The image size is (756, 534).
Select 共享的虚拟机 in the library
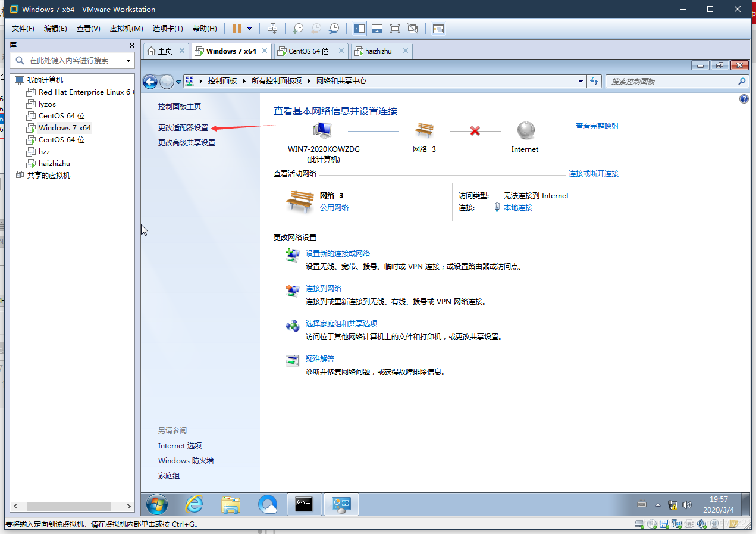coord(48,176)
